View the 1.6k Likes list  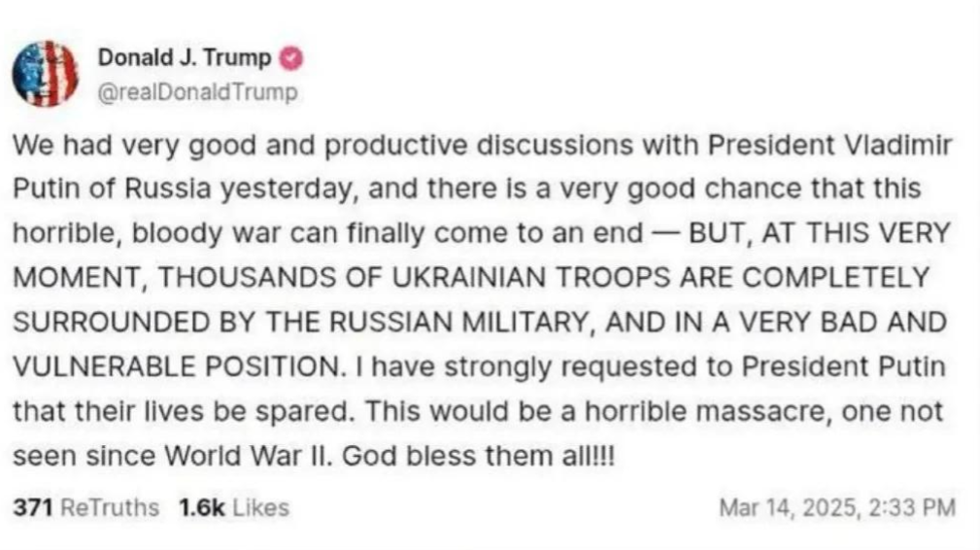234,507
